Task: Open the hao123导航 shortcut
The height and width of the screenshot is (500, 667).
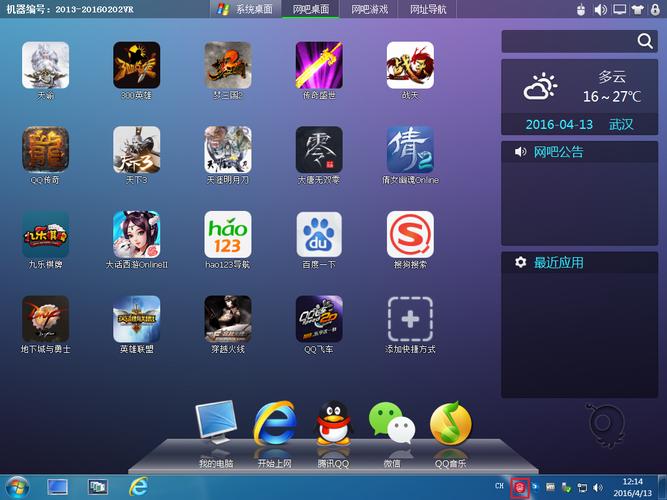Action: click(228, 235)
